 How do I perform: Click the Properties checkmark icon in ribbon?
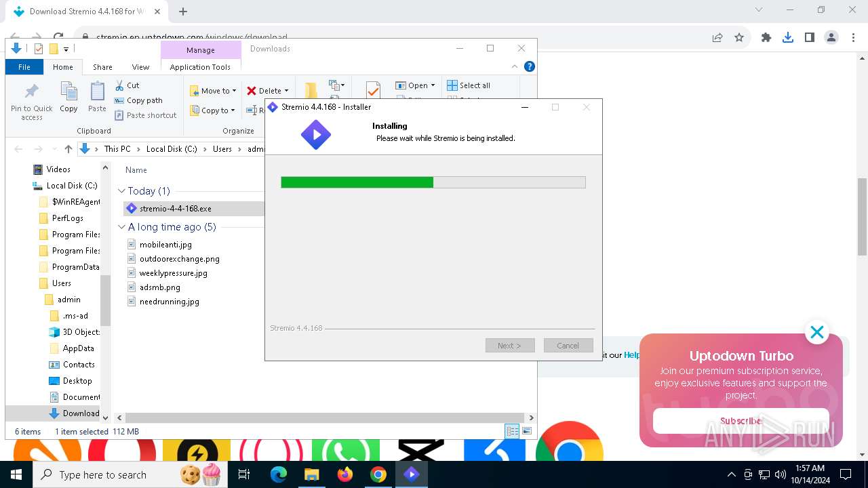tap(373, 90)
